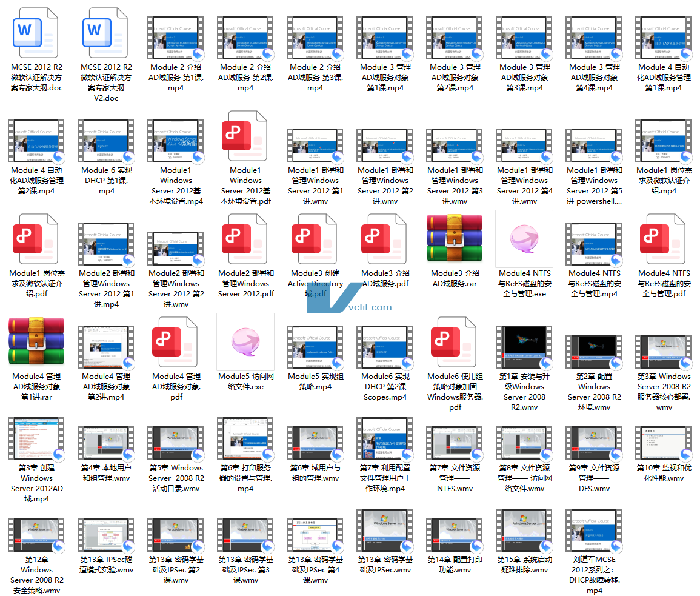Select Module5 访问网络文件.exe icon

245,342
